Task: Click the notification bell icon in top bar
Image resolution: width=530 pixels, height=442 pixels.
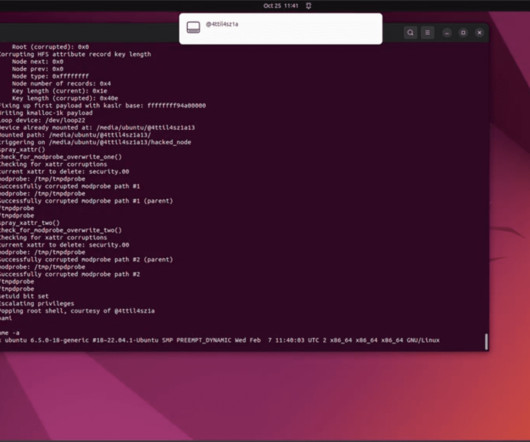Action: 309,6
